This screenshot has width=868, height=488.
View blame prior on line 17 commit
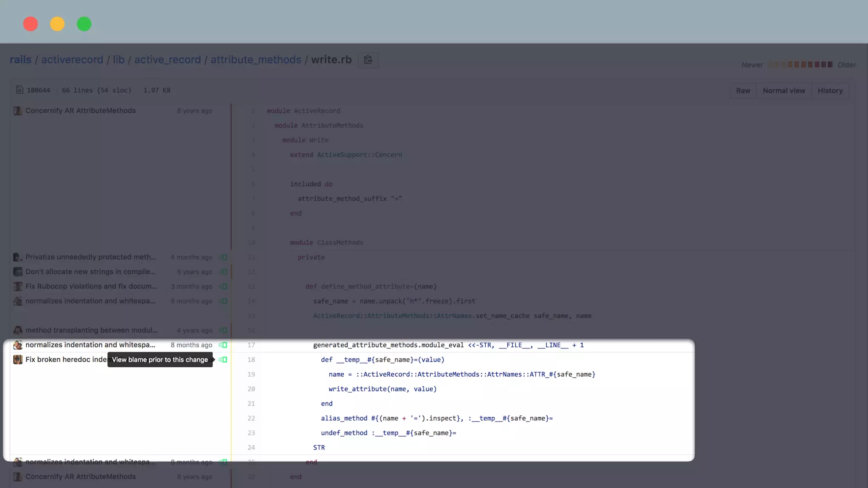coord(223,345)
